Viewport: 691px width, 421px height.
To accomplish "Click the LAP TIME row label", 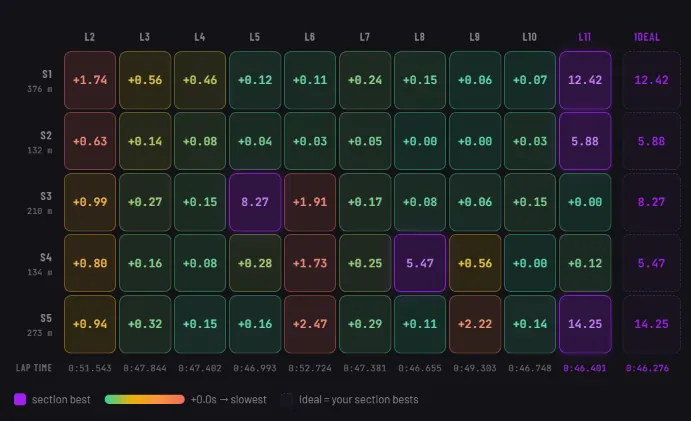I will click(34, 368).
